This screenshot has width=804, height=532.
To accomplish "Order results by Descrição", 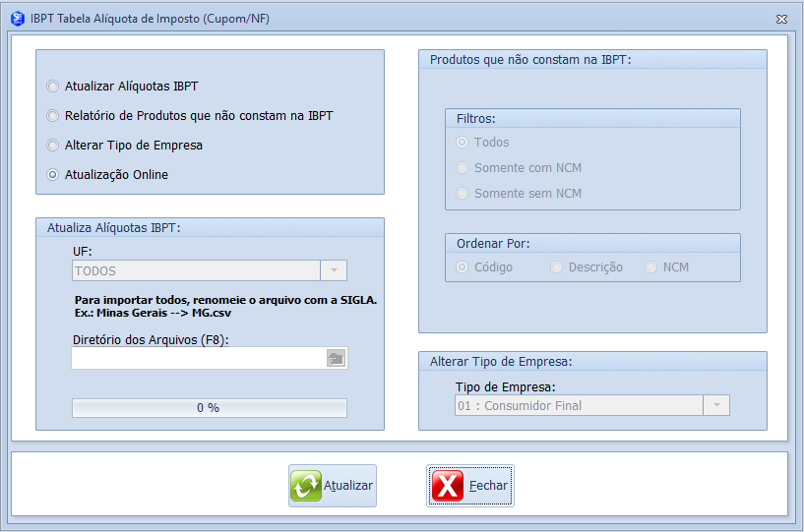I will (x=557, y=267).
